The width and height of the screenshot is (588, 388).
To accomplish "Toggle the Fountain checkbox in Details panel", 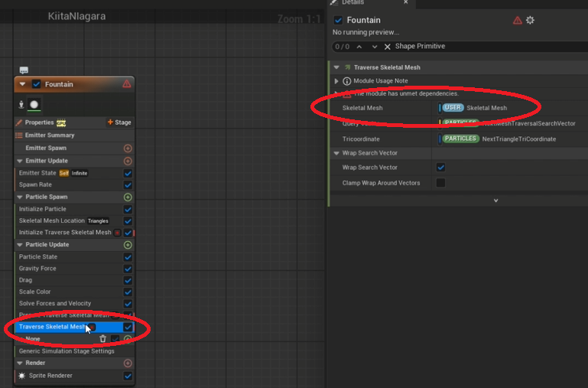I will click(x=338, y=20).
